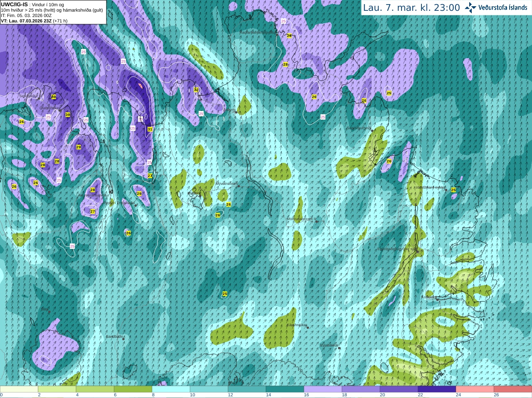Click the Reykir í Fnjóskadal station label
532x398 pixels.
click(119, 203)
